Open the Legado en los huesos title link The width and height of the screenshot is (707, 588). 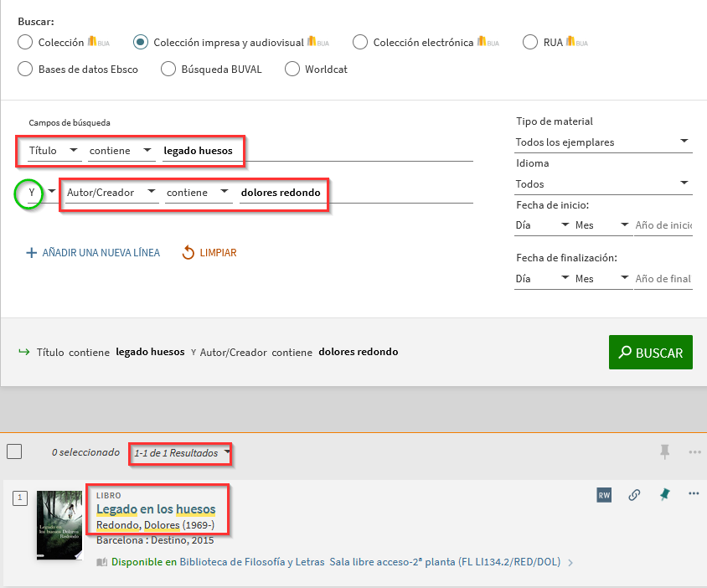click(156, 509)
